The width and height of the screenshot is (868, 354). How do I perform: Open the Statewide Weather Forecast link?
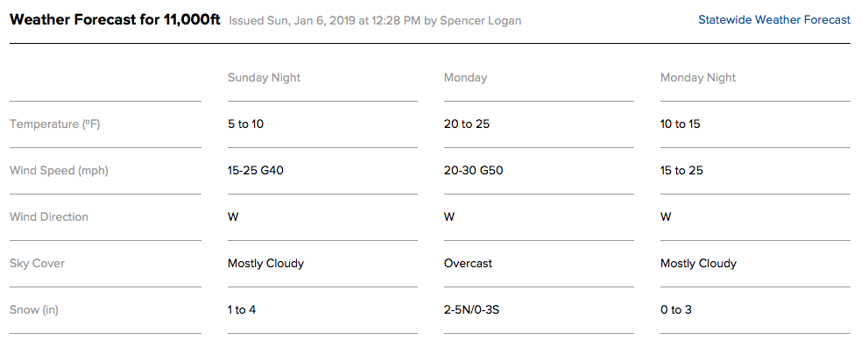pos(774,20)
